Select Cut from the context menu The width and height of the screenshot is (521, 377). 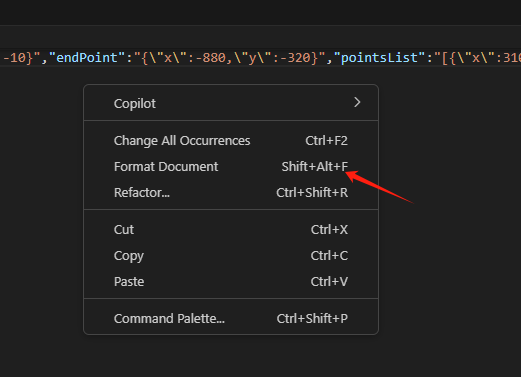coord(231,230)
